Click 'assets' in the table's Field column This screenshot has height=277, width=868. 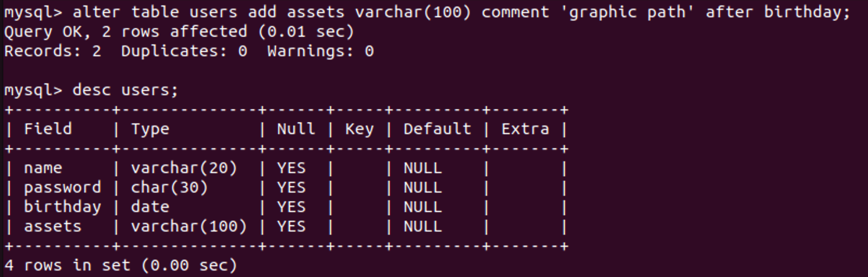pyautogui.click(x=52, y=227)
